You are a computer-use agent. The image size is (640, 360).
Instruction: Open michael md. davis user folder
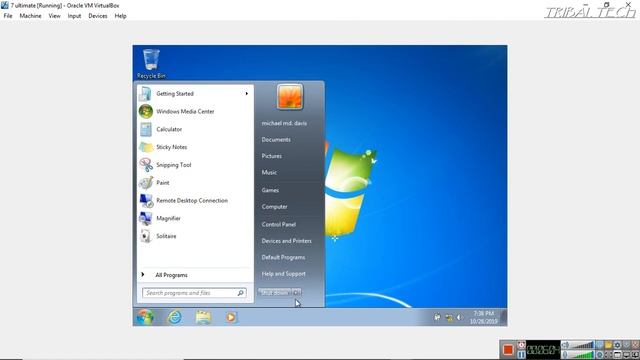tap(284, 123)
